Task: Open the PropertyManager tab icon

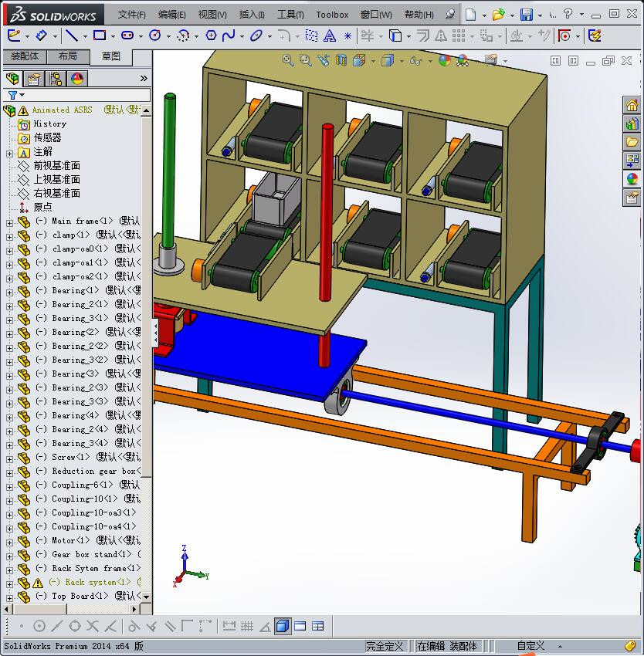Action: pyautogui.click(x=34, y=78)
